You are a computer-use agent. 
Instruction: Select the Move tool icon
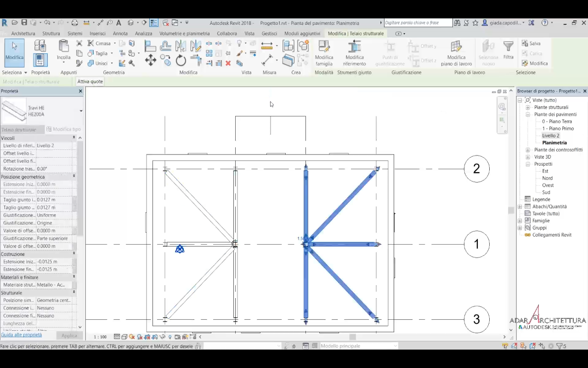(x=151, y=60)
